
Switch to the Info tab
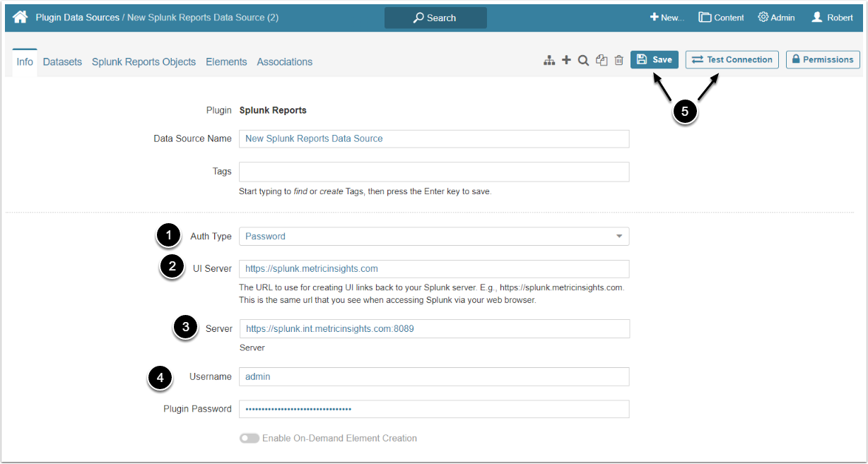click(25, 62)
